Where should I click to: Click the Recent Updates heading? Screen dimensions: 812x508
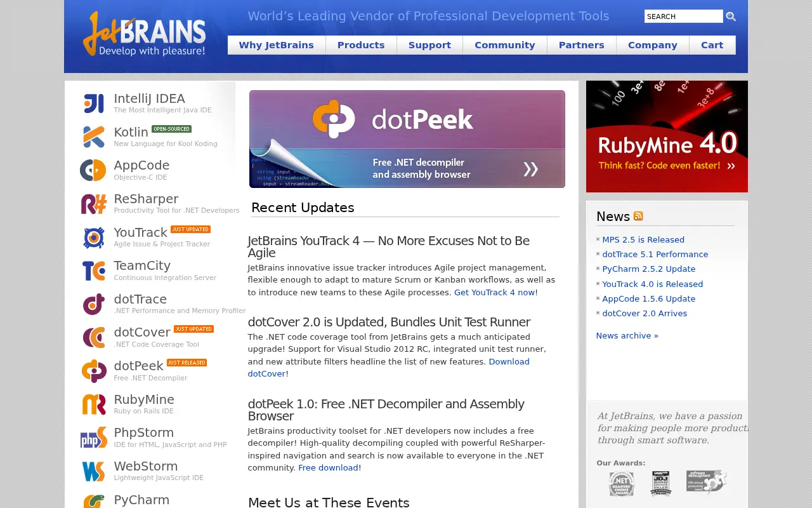tap(303, 208)
